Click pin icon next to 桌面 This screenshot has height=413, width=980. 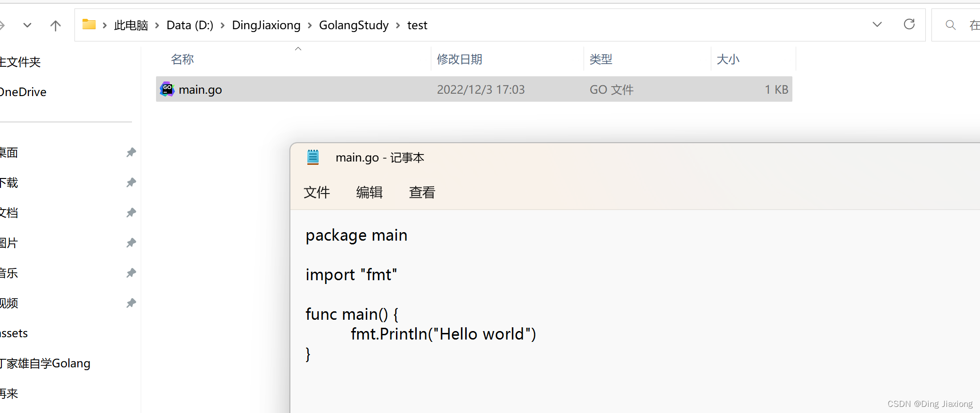131,152
